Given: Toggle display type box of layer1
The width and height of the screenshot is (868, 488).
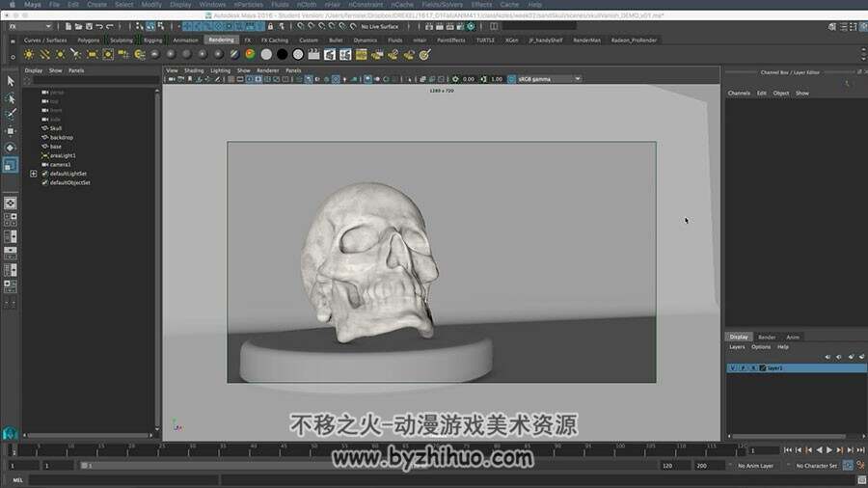Looking at the screenshot, I should pos(753,368).
